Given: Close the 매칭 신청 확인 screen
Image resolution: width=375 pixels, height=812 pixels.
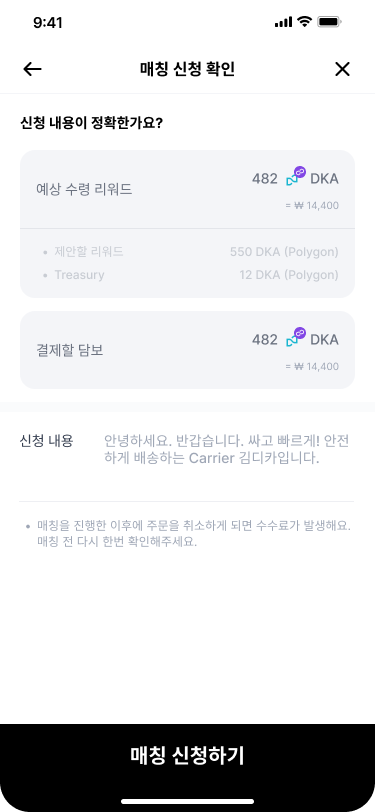Looking at the screenshot, I should pos(342,69).
